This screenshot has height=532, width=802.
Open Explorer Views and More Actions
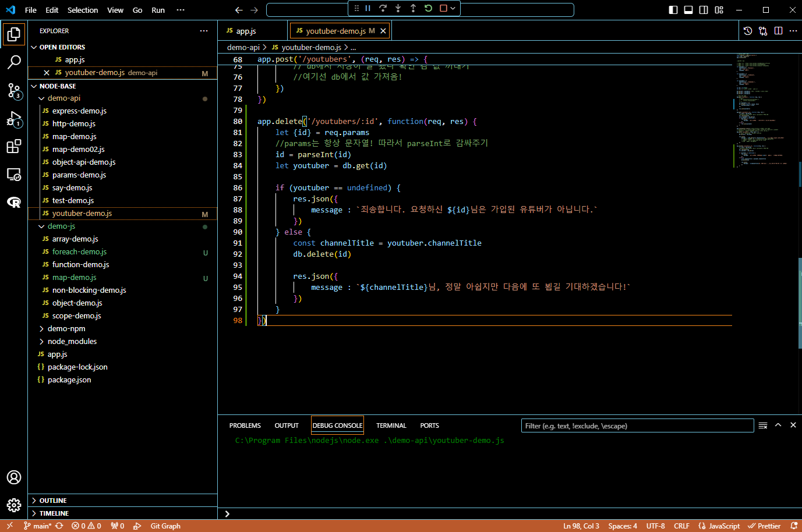(x=204, y=31)
